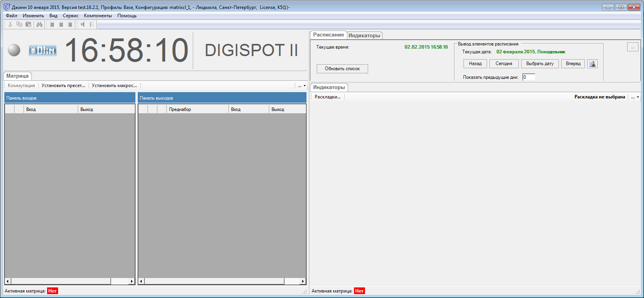Click the green 02.02.2015 16:58:10 timestamp
Image resolution: width=644 pixels, height=298 pixels.
click(x=426, y=47)
